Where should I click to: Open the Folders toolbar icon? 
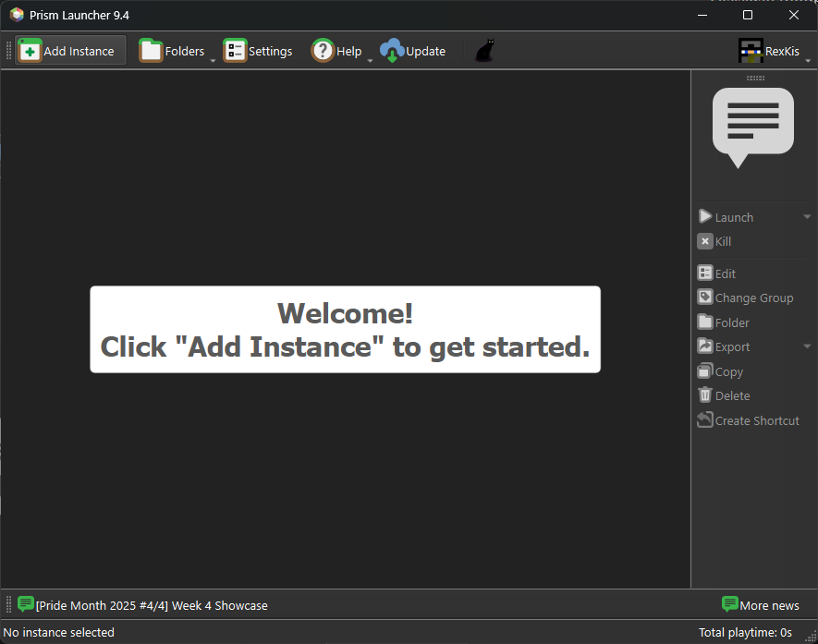(x=152, y=51)
